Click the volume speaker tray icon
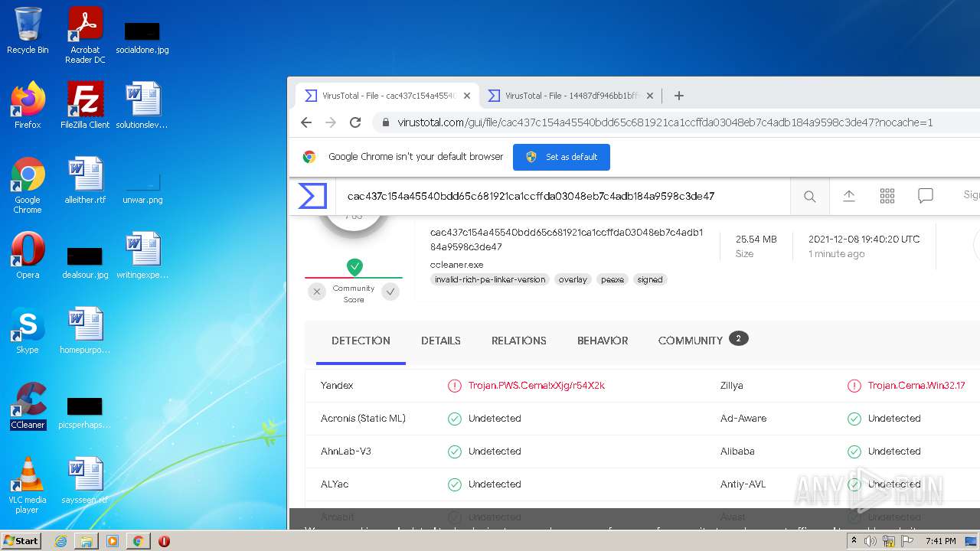This screenshot has height=551, width=980. pos(871,541)
